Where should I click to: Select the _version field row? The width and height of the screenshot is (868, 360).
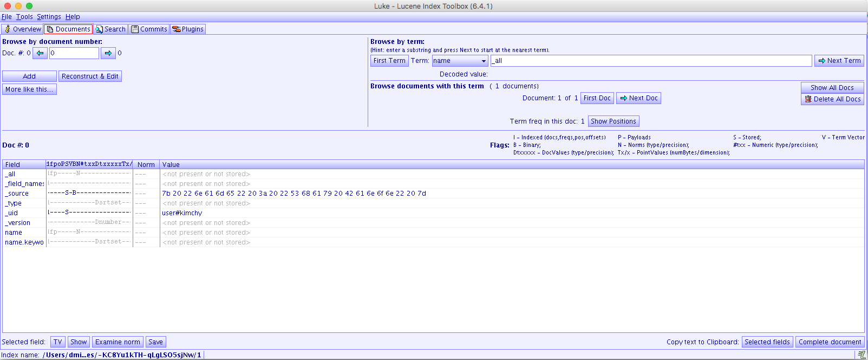(x=433, y=223)
